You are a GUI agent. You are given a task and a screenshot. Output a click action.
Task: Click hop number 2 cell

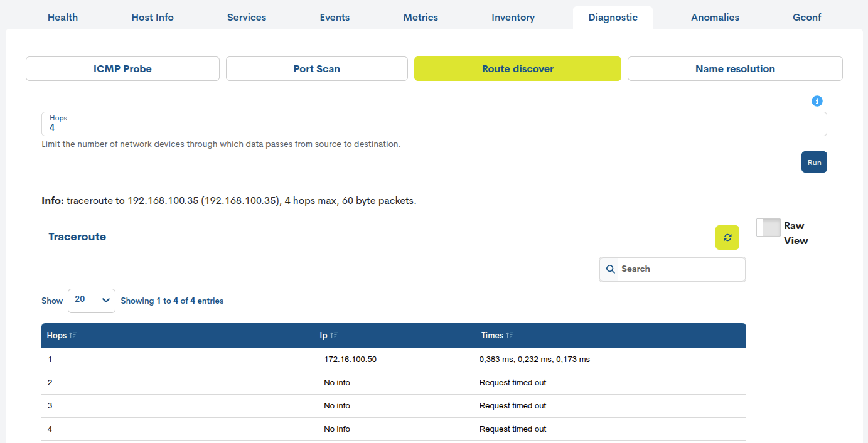pyautogui.click(x=50, y=383)
